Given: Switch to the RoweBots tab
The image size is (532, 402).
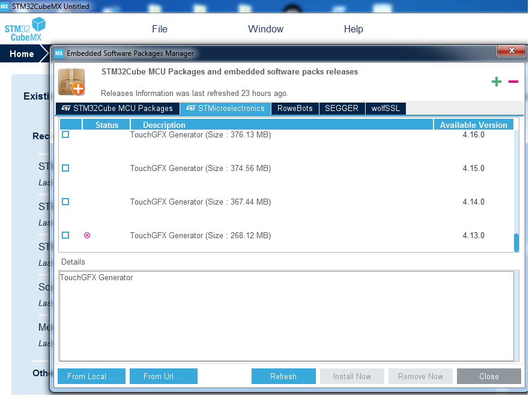Looking at the screenshot, I should point(295,109).
